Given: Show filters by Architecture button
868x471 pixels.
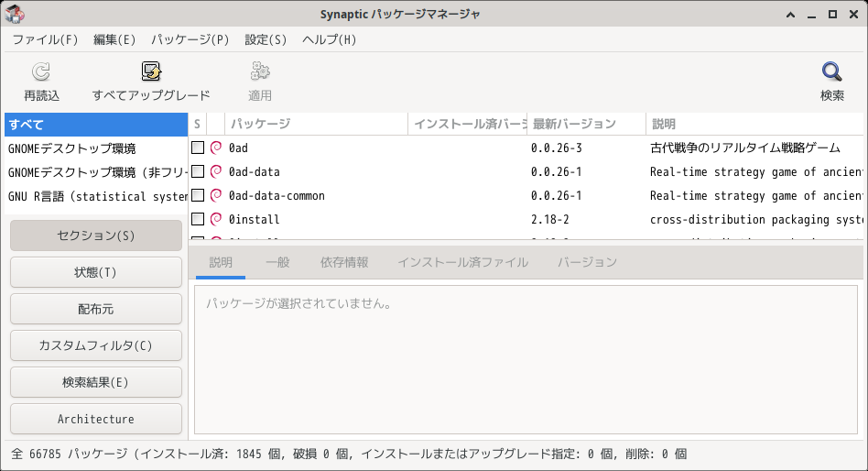Looking at the screenshot, I should click(x=96, y=419).
